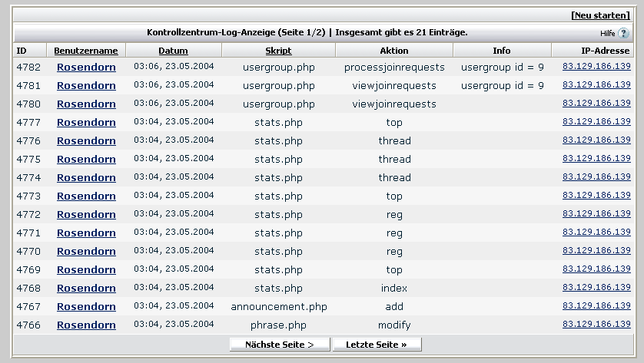Jump to last page with Letzte Seite

pyautogui.click(x=377, y=345)
